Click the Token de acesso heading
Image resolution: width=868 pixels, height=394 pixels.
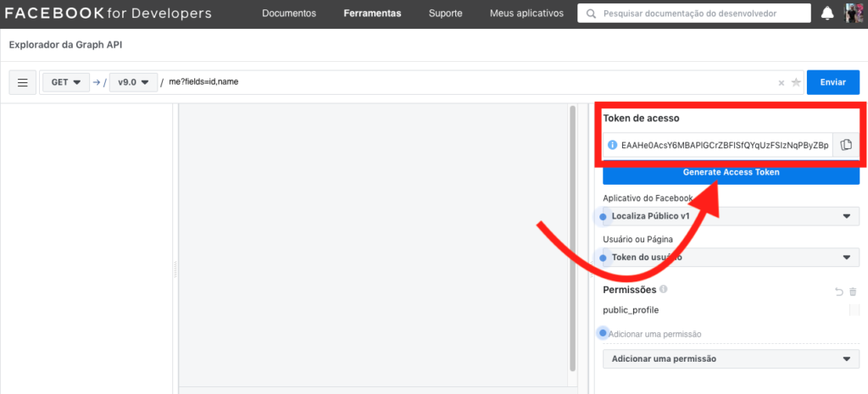coord(641,118)
